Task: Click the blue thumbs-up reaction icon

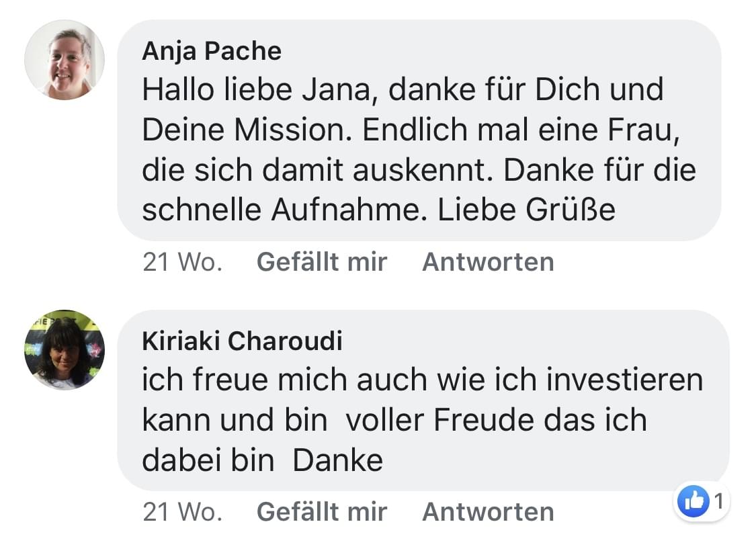Action: pyautogui.click(x=694, y=501)
